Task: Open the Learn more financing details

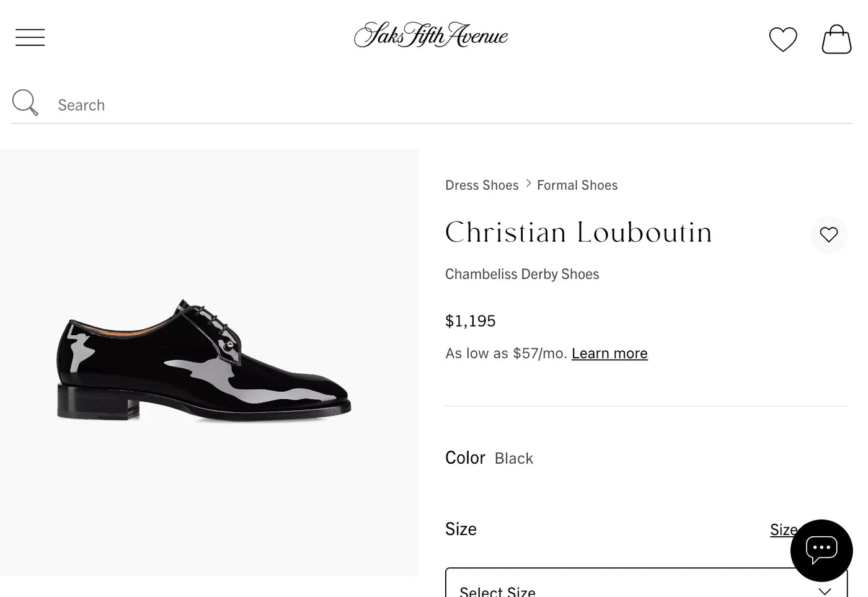Action: click(609, 353)
